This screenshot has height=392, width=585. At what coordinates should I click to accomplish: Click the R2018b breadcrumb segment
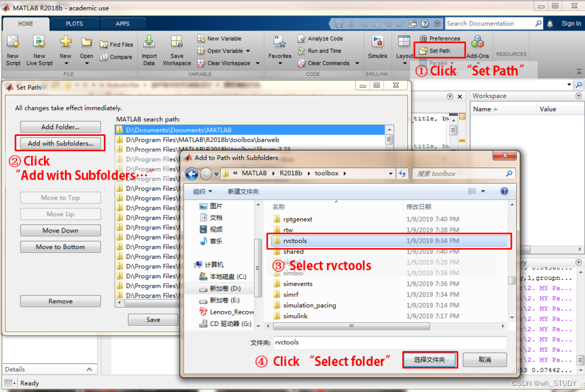tap(291, 174)
